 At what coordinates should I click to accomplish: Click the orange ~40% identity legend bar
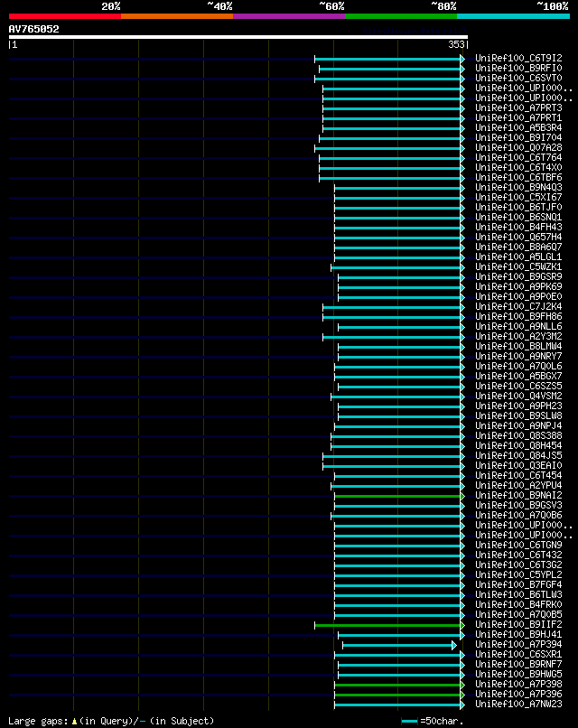coord(177,16)
